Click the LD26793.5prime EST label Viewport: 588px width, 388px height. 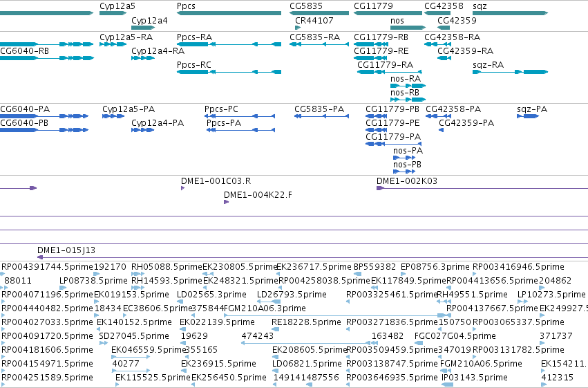[292, 295]
